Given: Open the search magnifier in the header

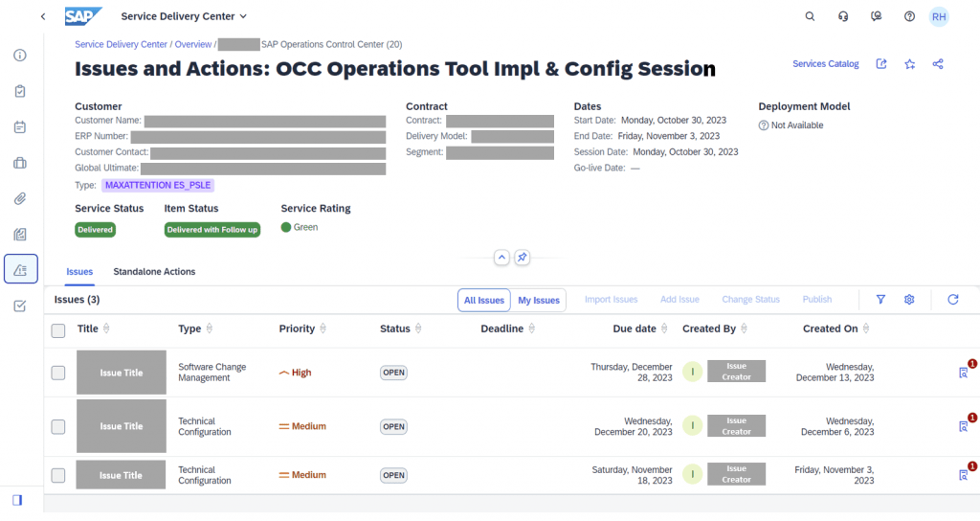Looking at the screenshot, I should coord(810,17).
